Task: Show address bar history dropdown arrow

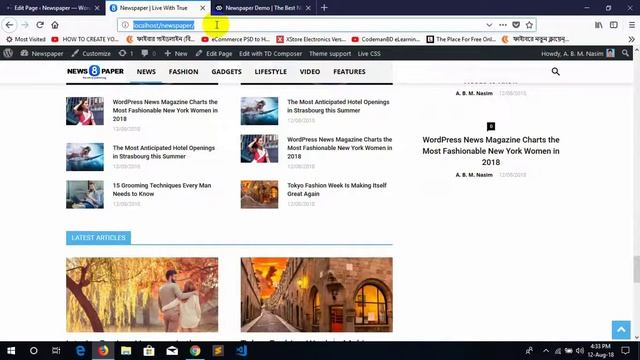Action: [489, 25]
